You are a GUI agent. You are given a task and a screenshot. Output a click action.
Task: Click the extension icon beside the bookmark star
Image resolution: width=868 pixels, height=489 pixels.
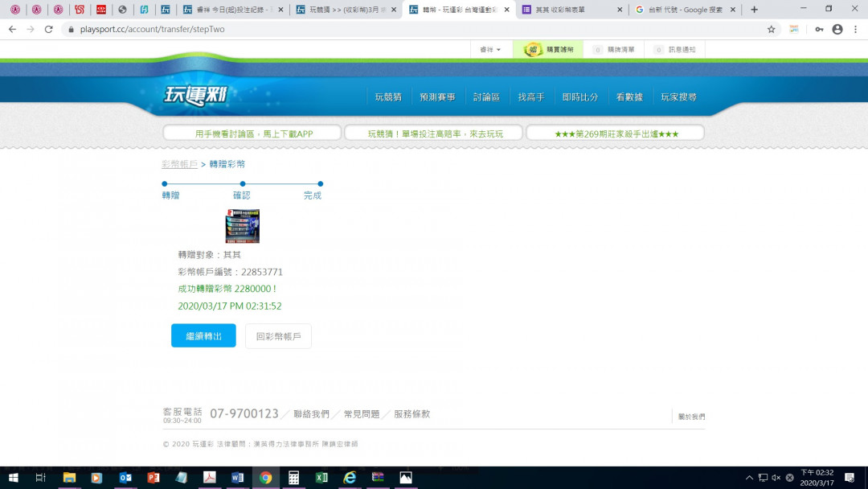(x=794, y=29)
